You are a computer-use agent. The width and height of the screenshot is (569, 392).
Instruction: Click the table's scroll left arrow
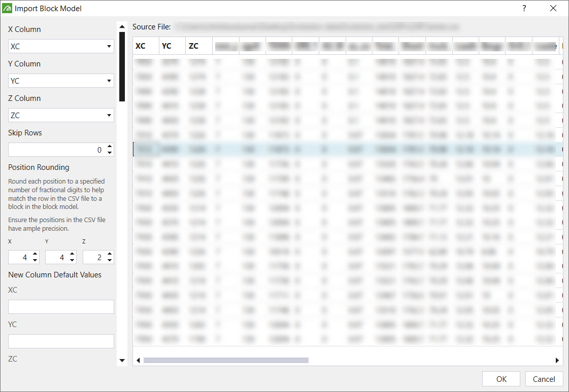pyautogui.click(x=138, y=360)
